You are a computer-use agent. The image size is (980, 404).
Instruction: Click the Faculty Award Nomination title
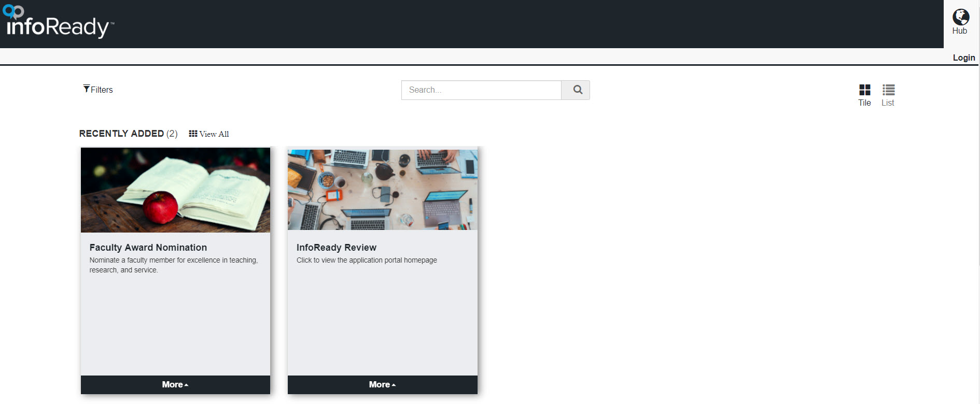tap(148, 248)
